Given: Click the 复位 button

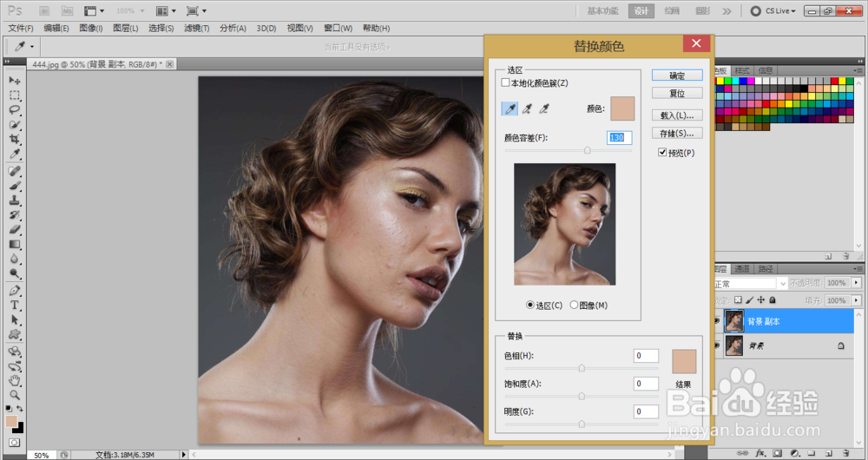Looking at the screenshot, I should pos(677,93).
